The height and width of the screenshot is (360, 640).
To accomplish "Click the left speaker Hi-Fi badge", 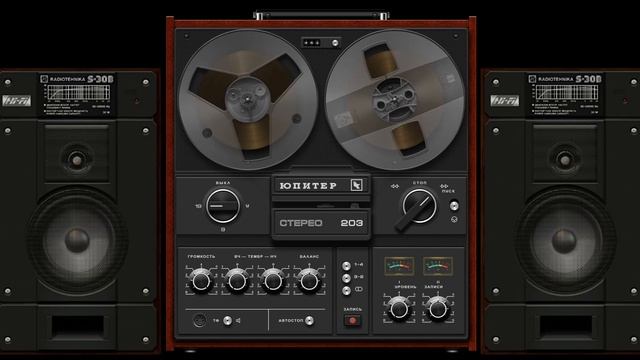I will (x=16, y=100).
